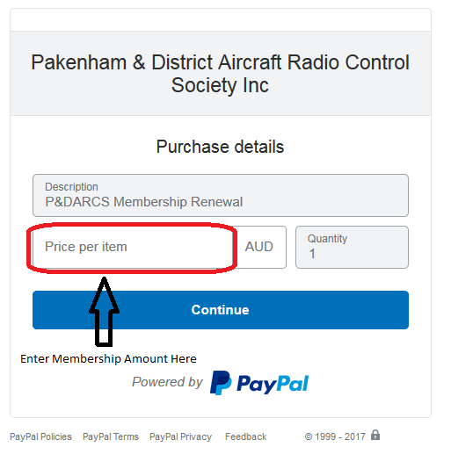
Task: Click the 1999 - 2017 copyright text
Action: click(335, 436)
